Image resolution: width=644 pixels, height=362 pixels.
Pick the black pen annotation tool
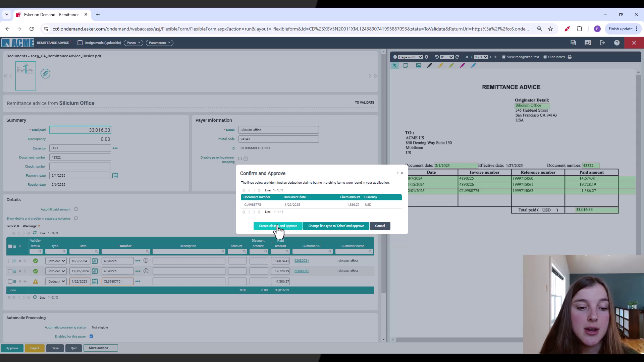(429, 66)
